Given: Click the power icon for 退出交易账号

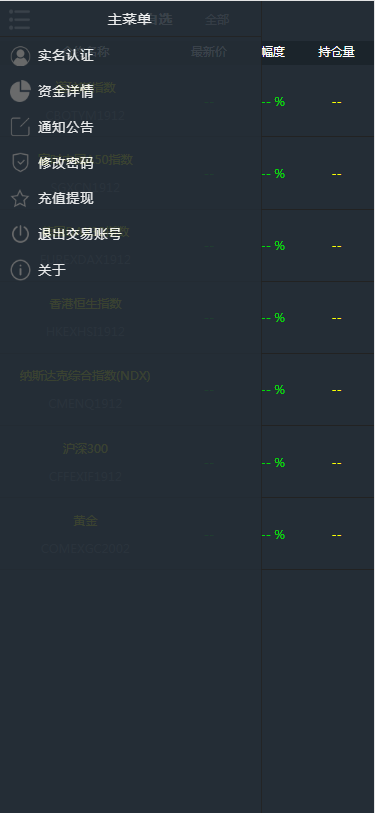Looking at the screenshot, I should click(20, 234).
